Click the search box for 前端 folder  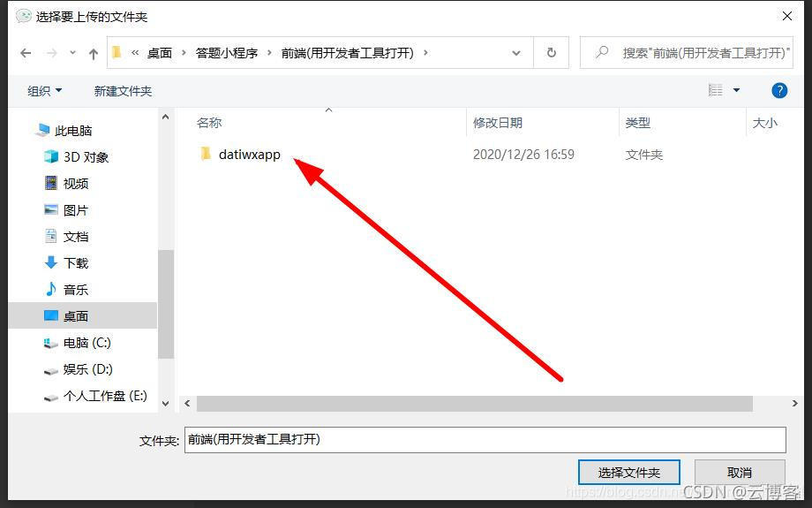[x=686, y=52]
